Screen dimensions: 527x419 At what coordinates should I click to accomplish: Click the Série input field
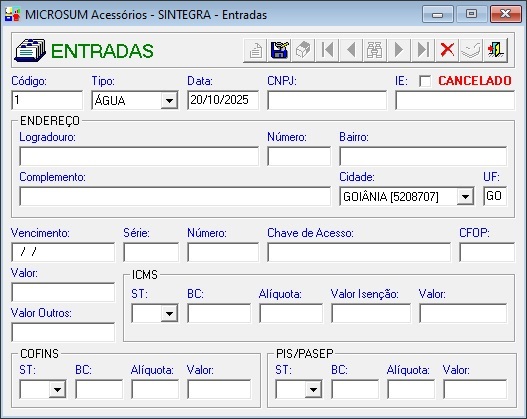point(151,252)
